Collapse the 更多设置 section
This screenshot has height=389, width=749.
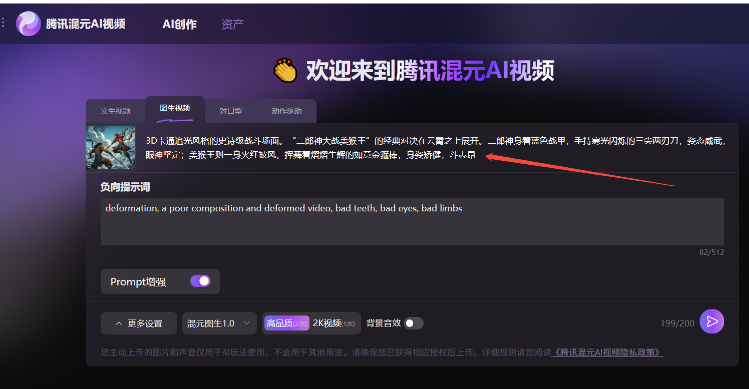[x=139, y=324]
